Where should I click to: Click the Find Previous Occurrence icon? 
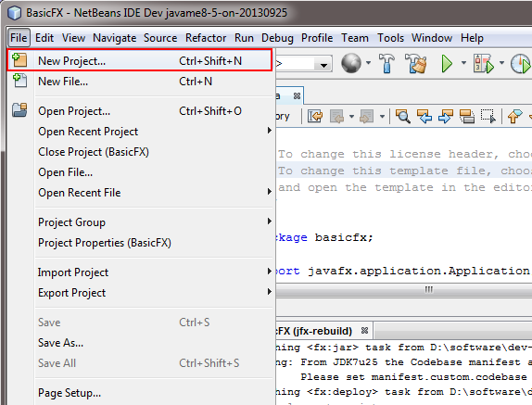click(x=424, y=117)
